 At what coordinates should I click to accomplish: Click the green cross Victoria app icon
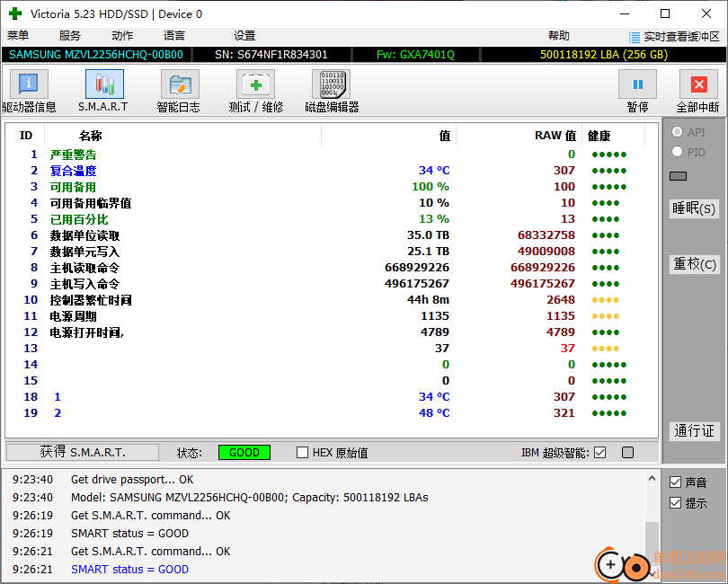coord(15,14)
